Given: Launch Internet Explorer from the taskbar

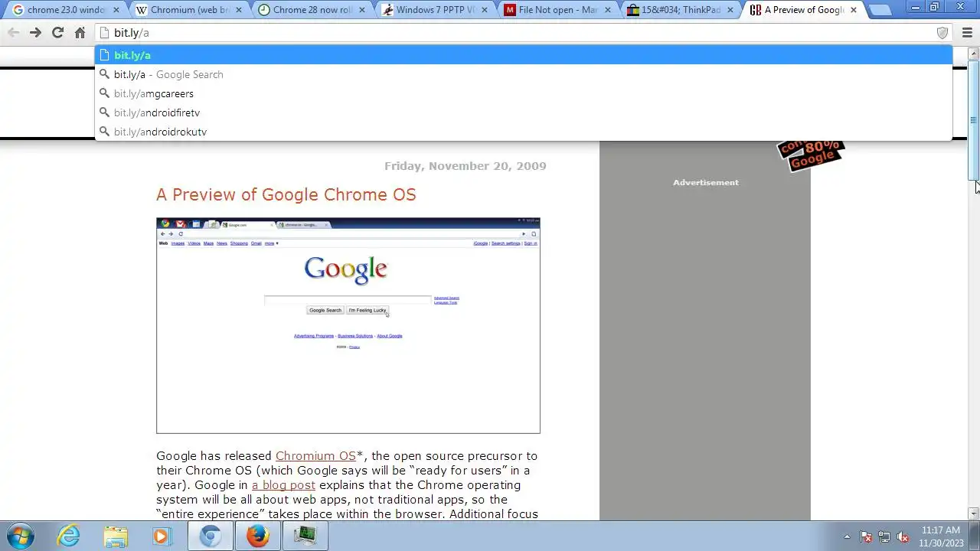Looking at the screenshot, I should (69, 536).
